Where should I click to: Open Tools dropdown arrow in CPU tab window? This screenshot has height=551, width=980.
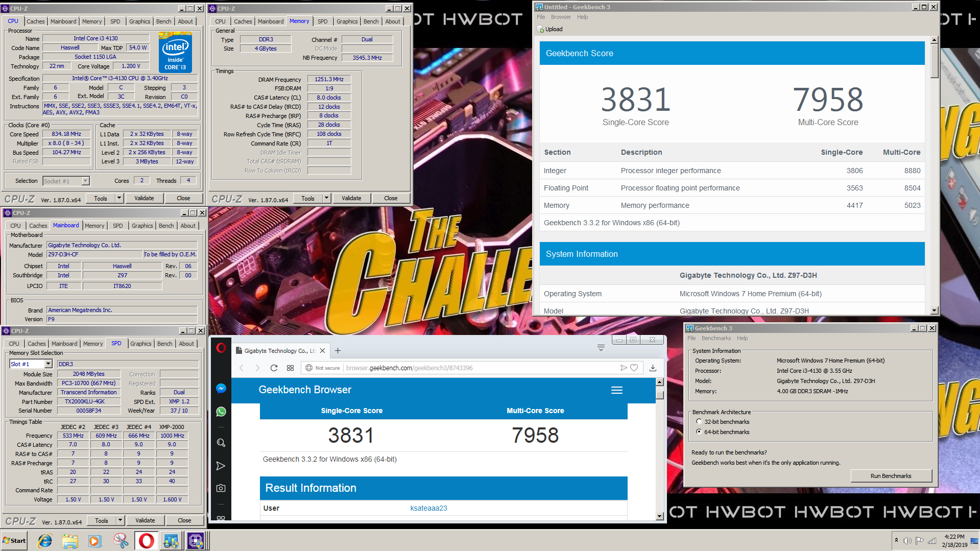coord(119,198)
